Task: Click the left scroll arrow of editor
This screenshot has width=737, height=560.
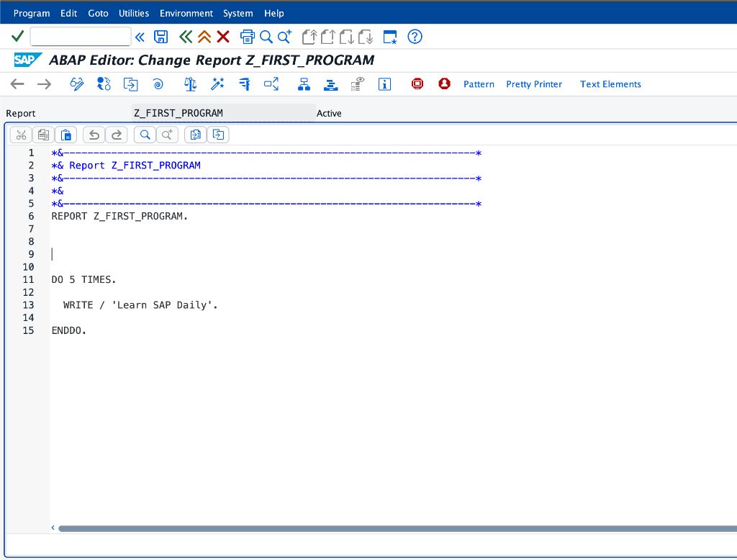Action: pyautogui.click(x=53, y=528)
